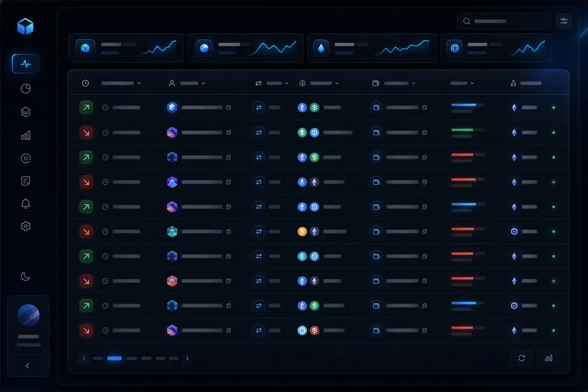Click the blue cube app logo
This screenshot has height=392, width=588.
point(26,27)
